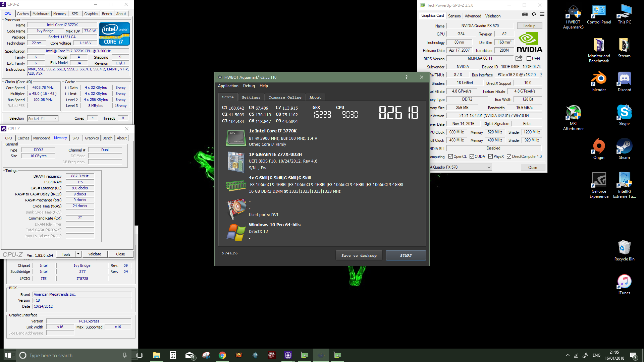This screenshot has height=362, width=644.
Task: Open the Recycle Bin desktop icon
Action: (624, 251)
